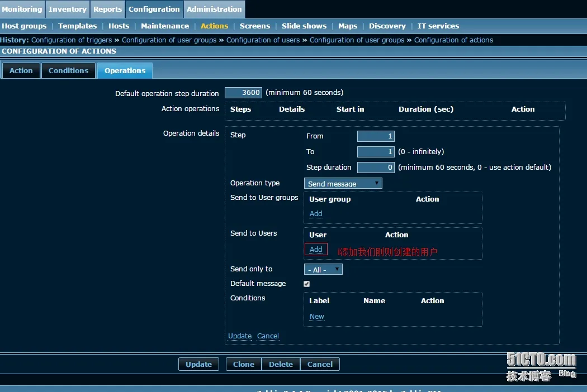Image resolution: width=587 pixels, height=392 pixels.
Task: Open IT services submenu item
Action: [x=438, y=26]
